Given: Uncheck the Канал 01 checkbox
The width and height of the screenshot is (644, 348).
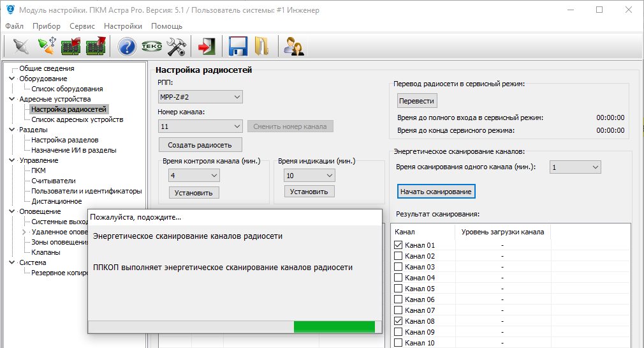Looking at the screenshot, I should pos(399,245).
